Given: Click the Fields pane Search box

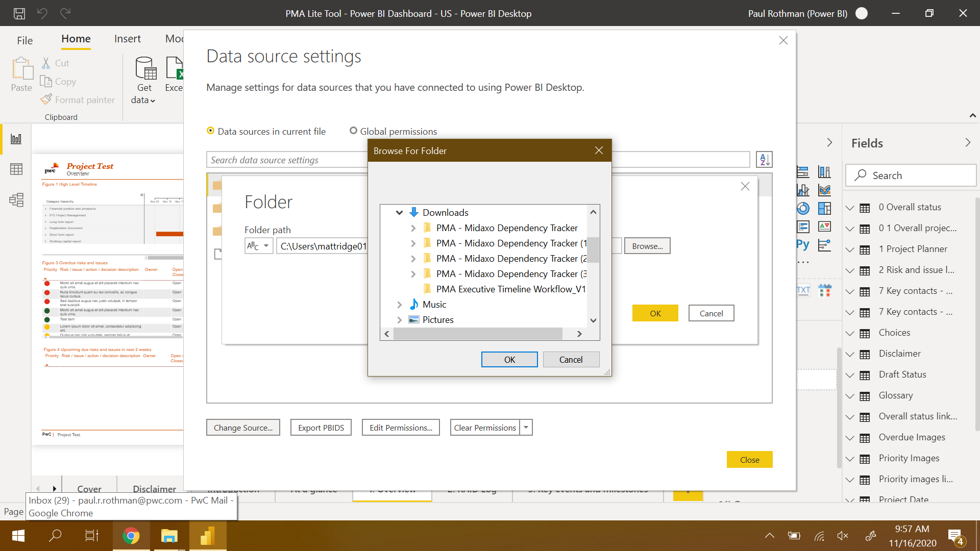Looking at the screenshot, I should (x=911, y=176).
